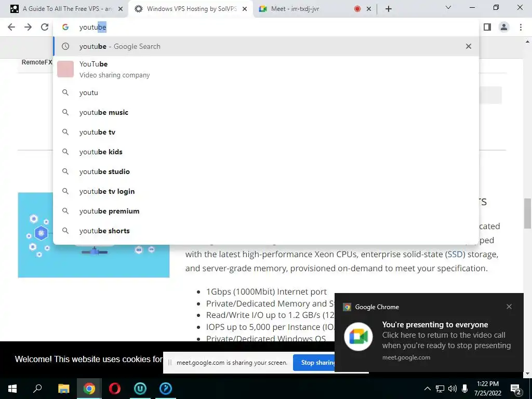Screen dimensions: 532x399
Task: Click the meet.google.com is sharing your screen text
Action: (x=232, y=363)
